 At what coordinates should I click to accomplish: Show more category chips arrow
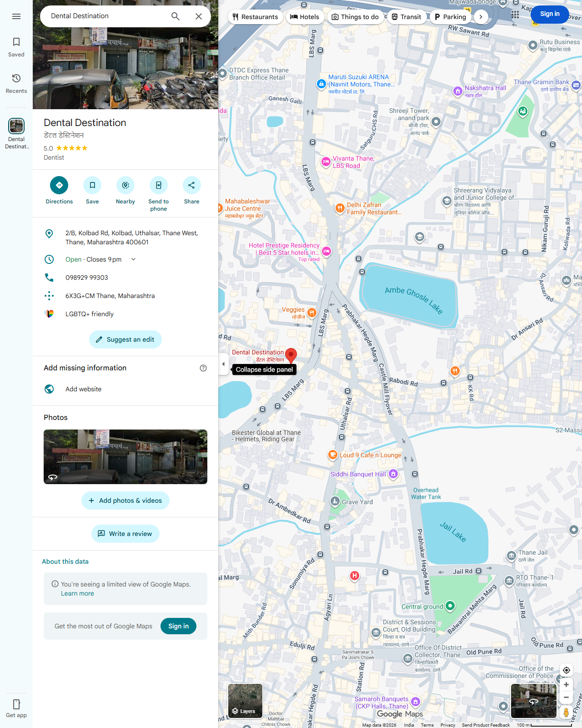click(x=481, y=17)
